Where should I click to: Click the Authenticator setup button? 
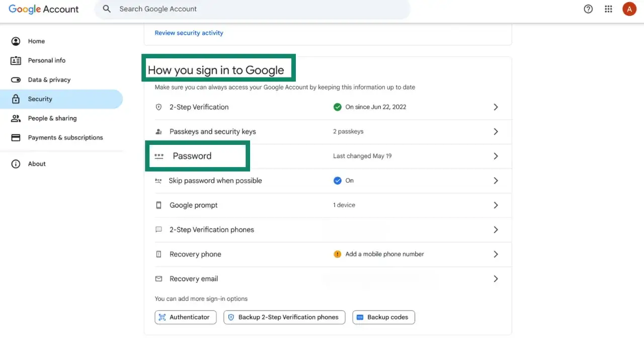point(185,317)
